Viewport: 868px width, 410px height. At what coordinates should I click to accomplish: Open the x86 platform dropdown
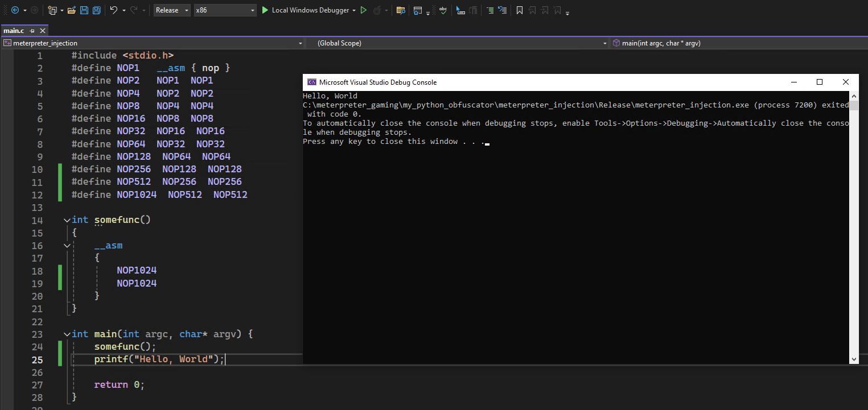(225, 10)
